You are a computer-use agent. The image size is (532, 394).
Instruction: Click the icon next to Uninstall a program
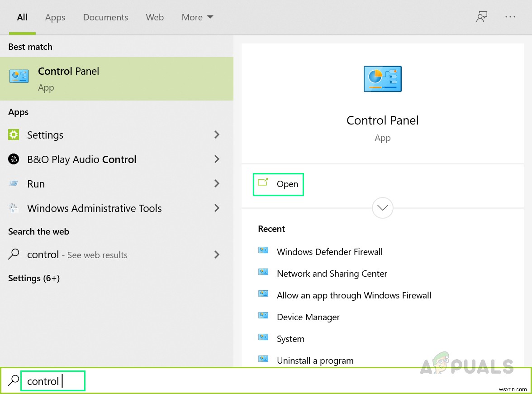click(263, 360)
